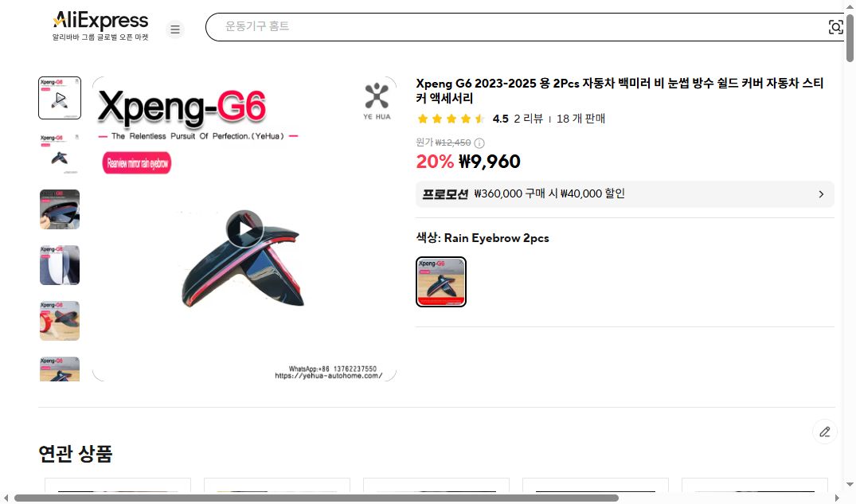Expand the promotion details chevron
856x504 pixels.
(821, 193)
